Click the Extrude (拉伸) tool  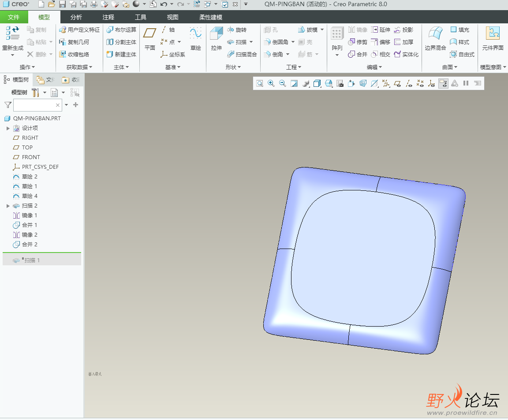217,38
